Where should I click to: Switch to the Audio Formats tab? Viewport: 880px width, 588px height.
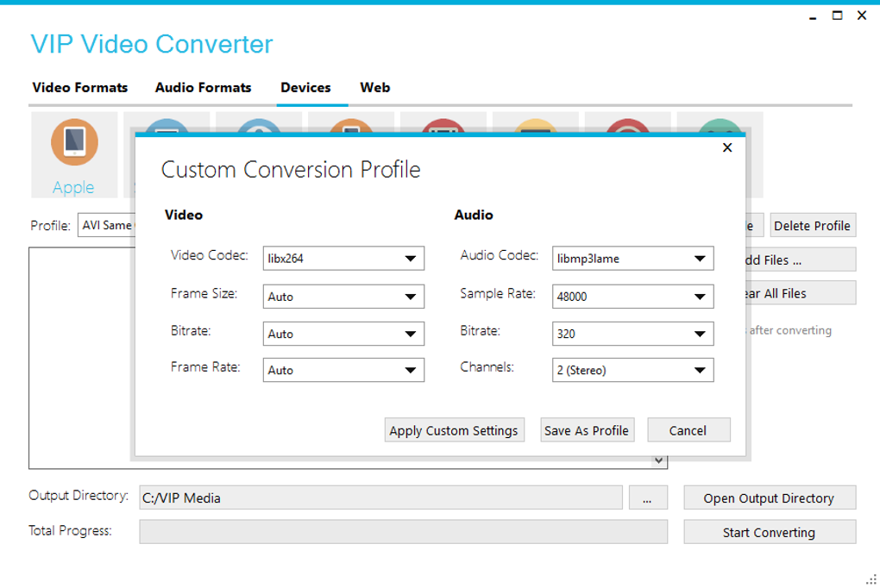tap(203, 88)
